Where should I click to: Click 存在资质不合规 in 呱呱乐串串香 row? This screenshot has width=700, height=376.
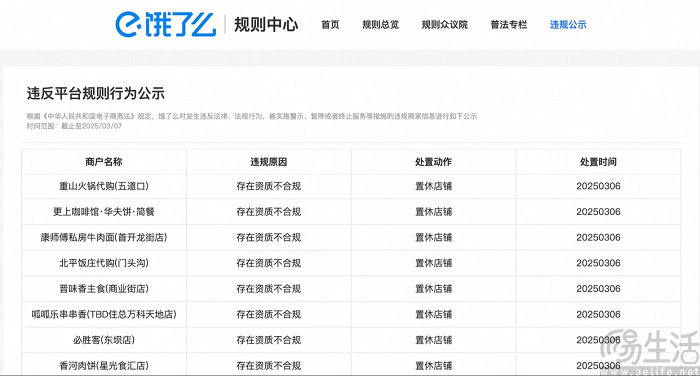(x=268, y=314)
